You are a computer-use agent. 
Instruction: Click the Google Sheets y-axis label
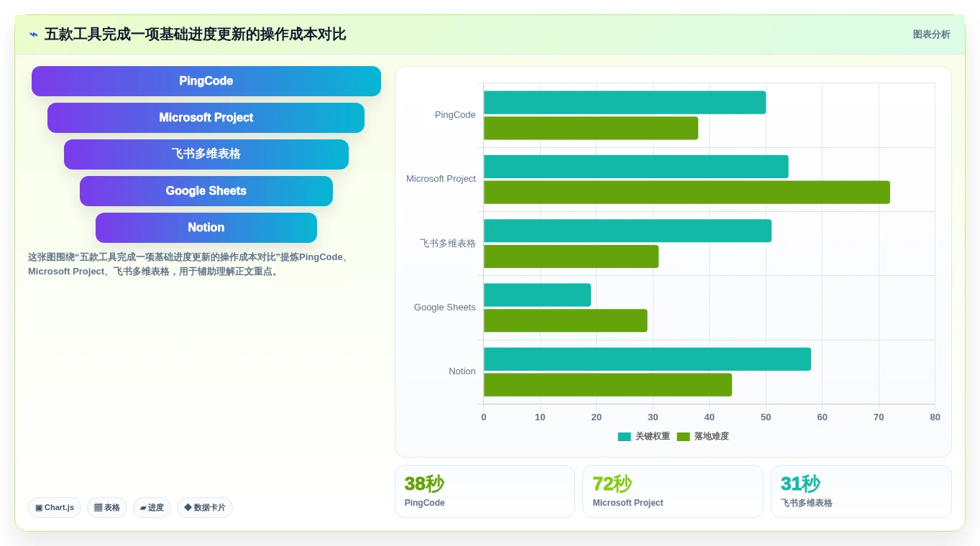pyautogui.click(x=444, y=307)
